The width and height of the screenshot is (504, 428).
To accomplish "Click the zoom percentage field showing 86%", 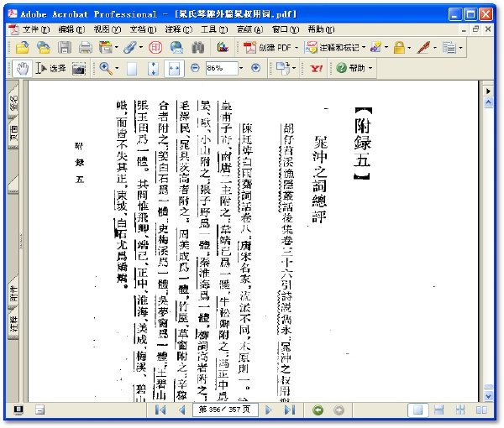I will coord(222,68).
